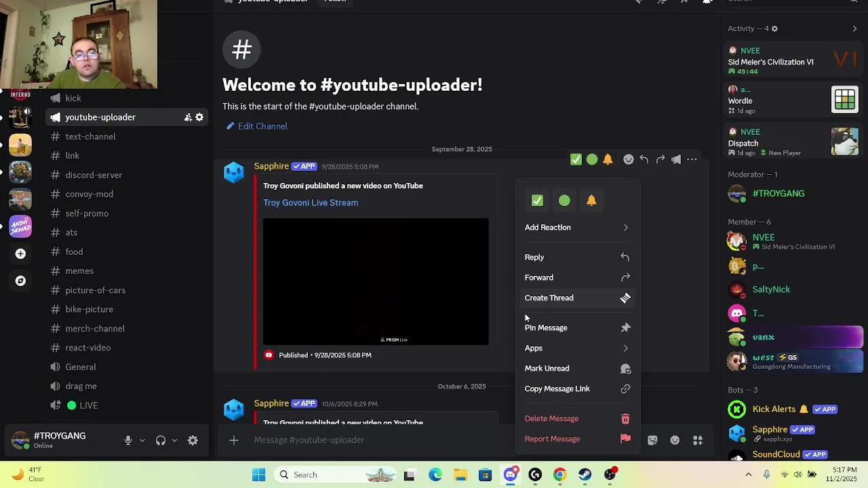Image resolution: width=868 pixels, height=488 pixels.
Task: Toggle green circle reaction in hover toolbar
Action: [592, 159]
